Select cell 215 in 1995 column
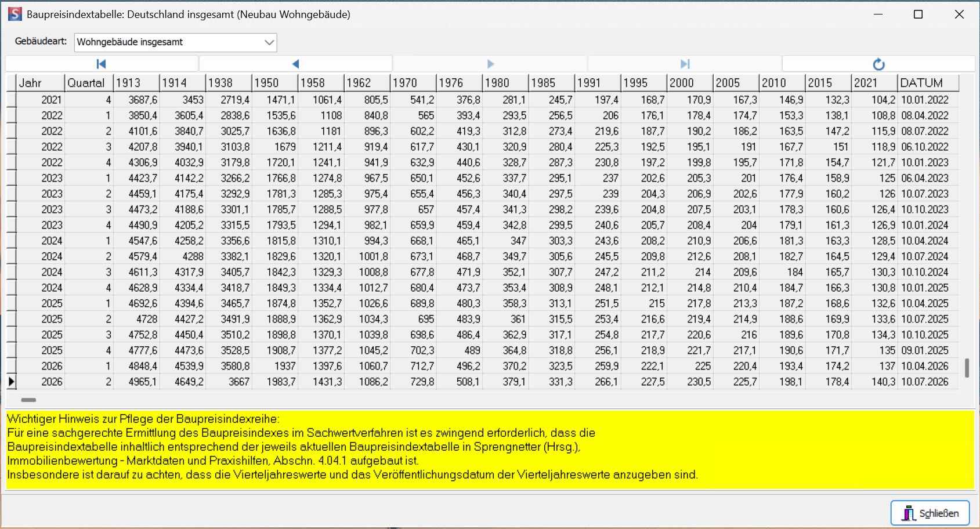The height and width of the screenshot is (529, 980). 644,303
